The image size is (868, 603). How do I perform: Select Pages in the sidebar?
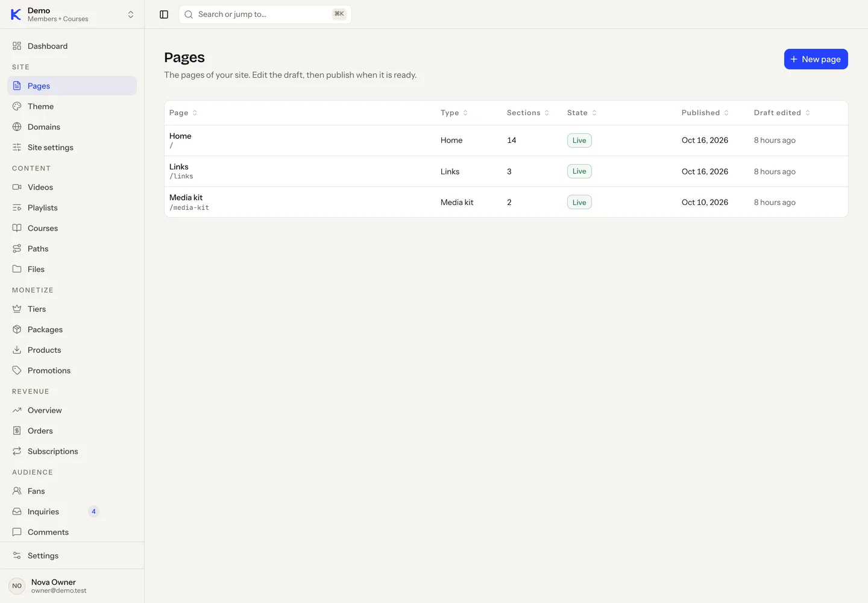(x=72, y=86)
